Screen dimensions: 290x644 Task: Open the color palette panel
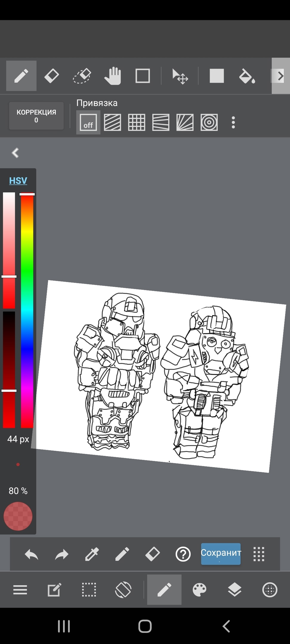[x=199, y=590]
